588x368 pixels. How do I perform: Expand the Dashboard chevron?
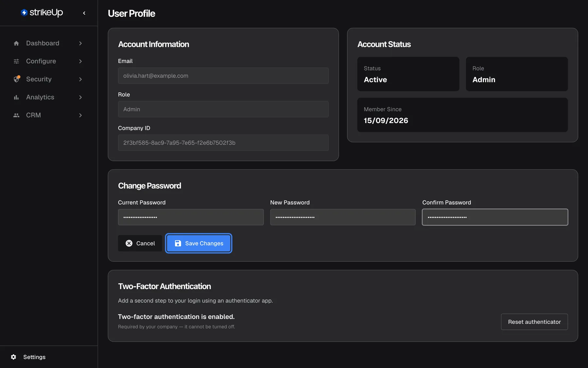[x=80, y=43]
